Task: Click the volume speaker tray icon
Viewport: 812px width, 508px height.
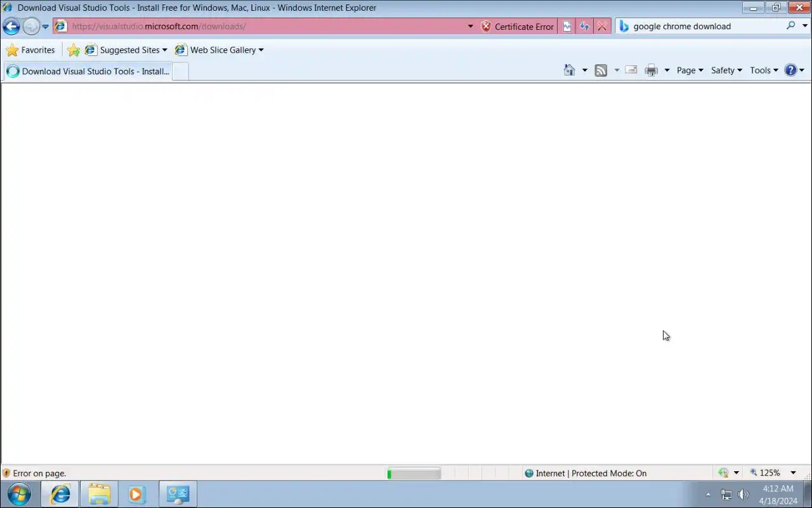Action: (743, 495)
